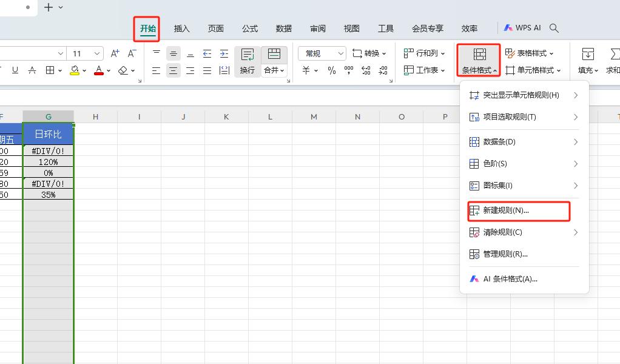This screenshot has height=364, width=620.
Task: Decrease font size with A- icon
Action: click(x=132, y=53)
